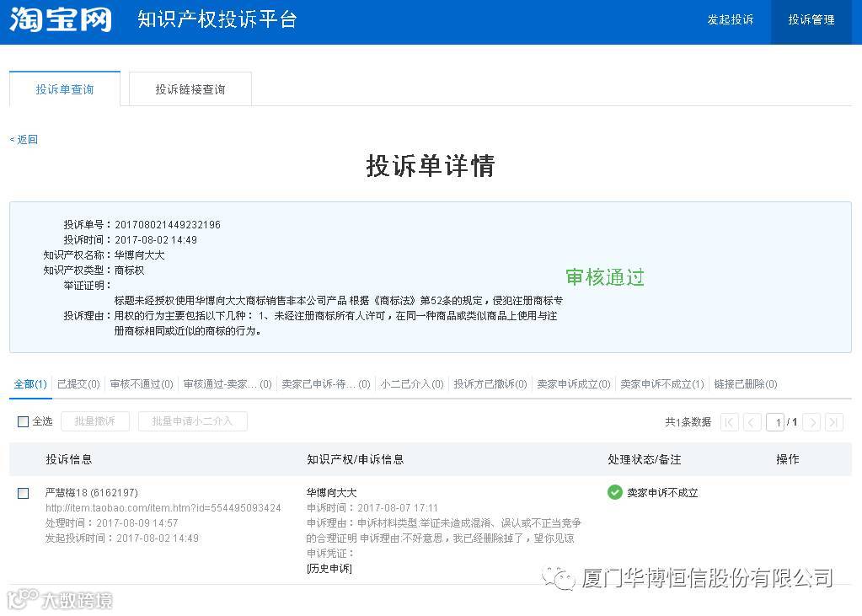Go to previous page arrow icon
Screen dimensions: 862x616
point(752,422)
